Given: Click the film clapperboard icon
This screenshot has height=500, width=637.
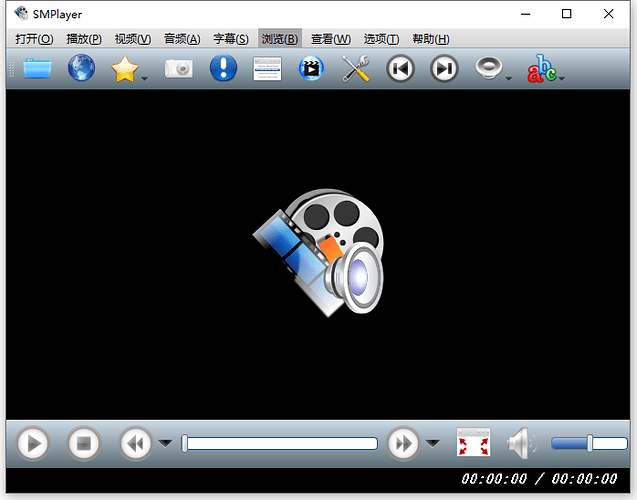Looking at the screenshot, I should (312, 69).
